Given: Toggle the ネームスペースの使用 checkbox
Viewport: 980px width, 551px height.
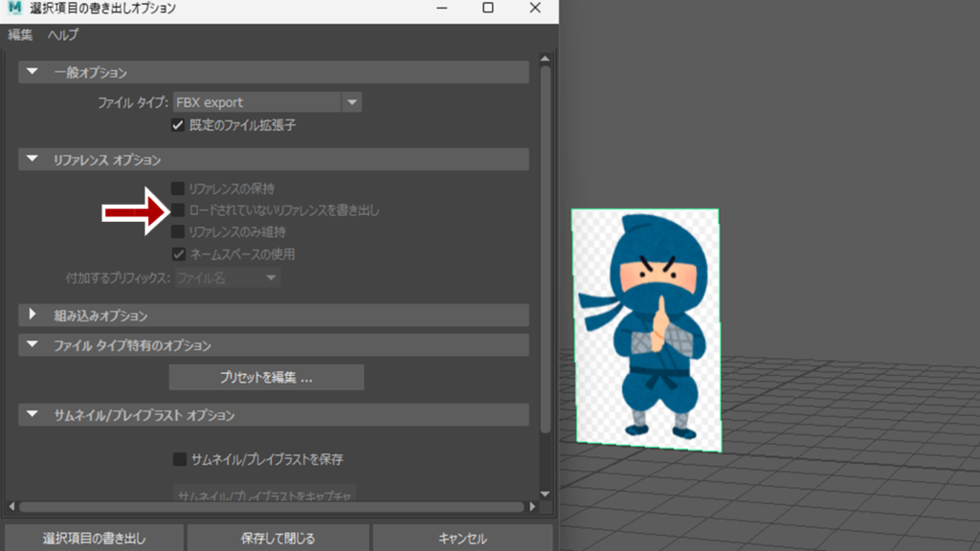Looking at the screenshot, I should pos(179,253).
